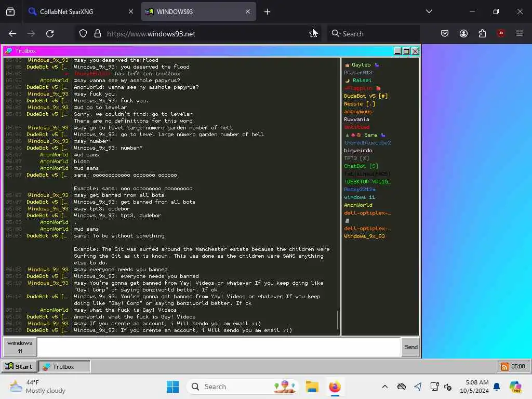Open the Firefox application menu

tap(520, 33)
